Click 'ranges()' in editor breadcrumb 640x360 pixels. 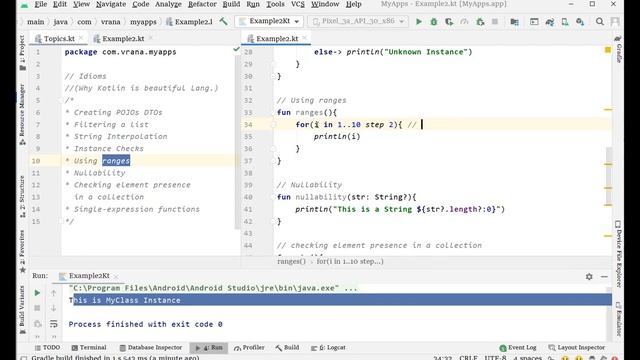291,262
